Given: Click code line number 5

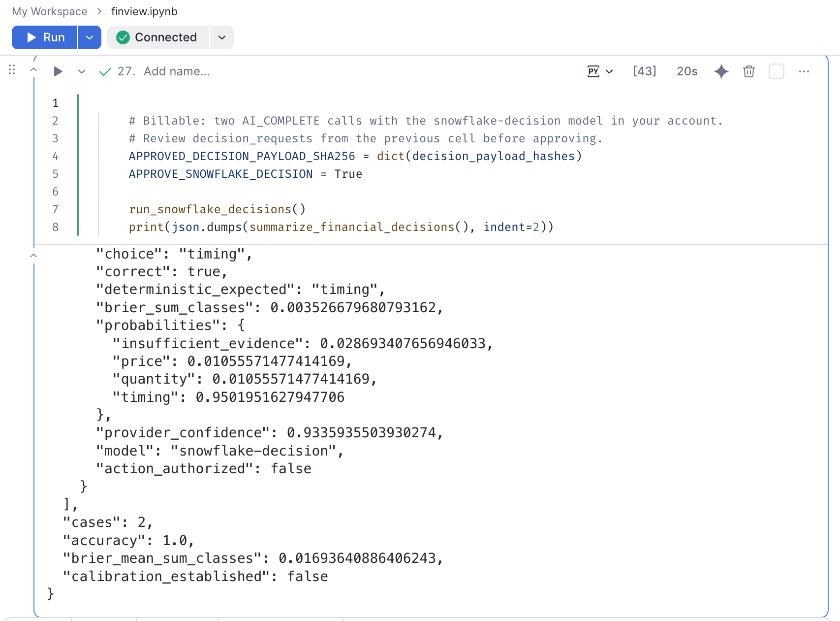Looking at the screenshot, I should click(x=56, y=174).
